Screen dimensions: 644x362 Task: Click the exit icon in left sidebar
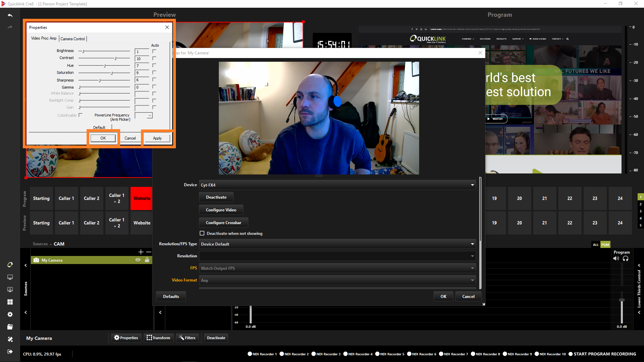click(10, 352)
